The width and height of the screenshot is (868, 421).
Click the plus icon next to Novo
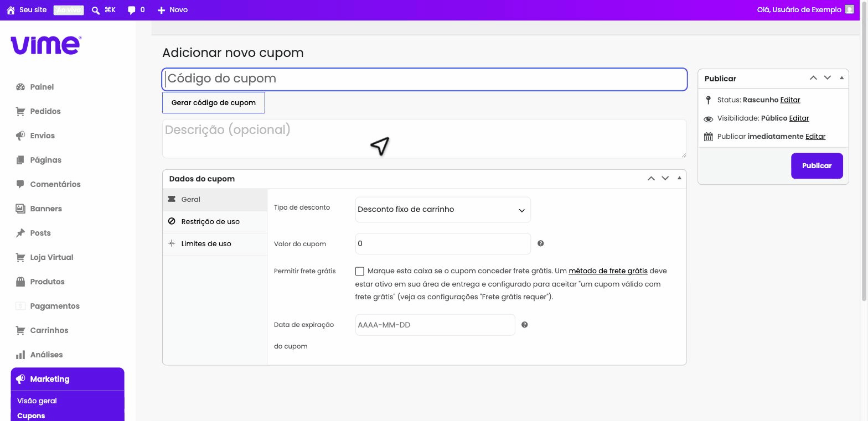161,10
